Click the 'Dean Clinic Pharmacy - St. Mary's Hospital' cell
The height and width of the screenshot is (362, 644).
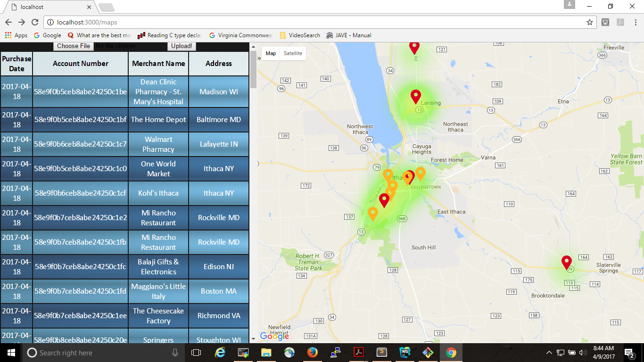click(x=158, y=92)
